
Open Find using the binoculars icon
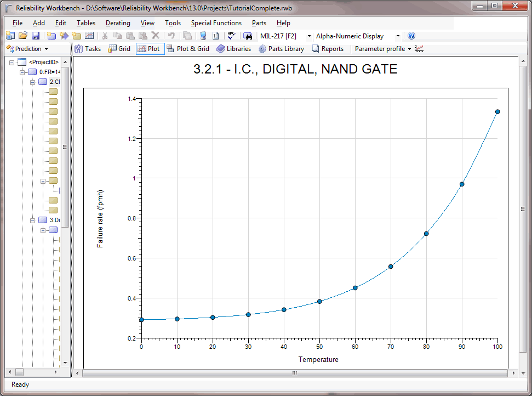(x=248, y=36)
